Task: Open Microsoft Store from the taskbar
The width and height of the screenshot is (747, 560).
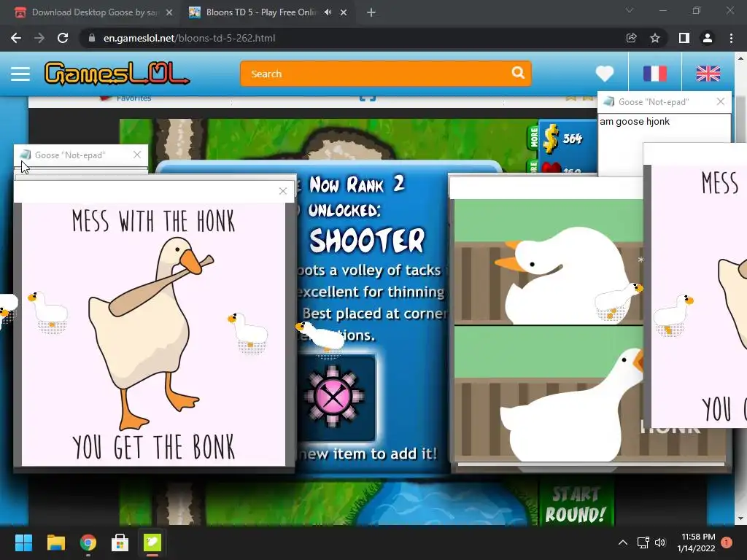Action: pyautogui.click(x=120, y=542)
